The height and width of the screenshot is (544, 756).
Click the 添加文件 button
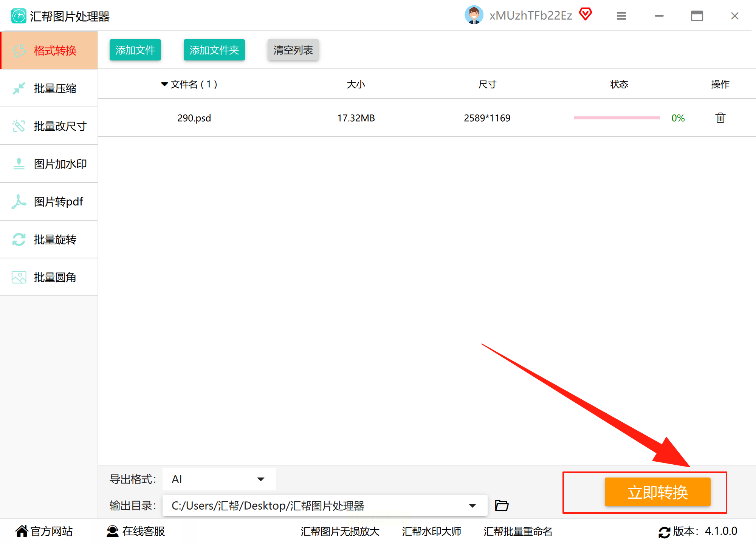point(135,50)
